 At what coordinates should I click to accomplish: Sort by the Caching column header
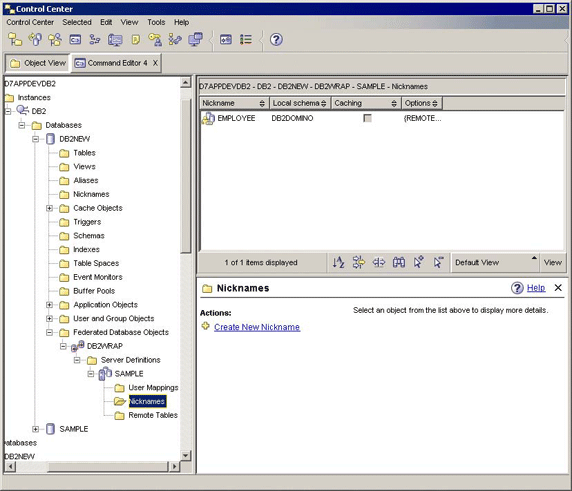[366, 103]
